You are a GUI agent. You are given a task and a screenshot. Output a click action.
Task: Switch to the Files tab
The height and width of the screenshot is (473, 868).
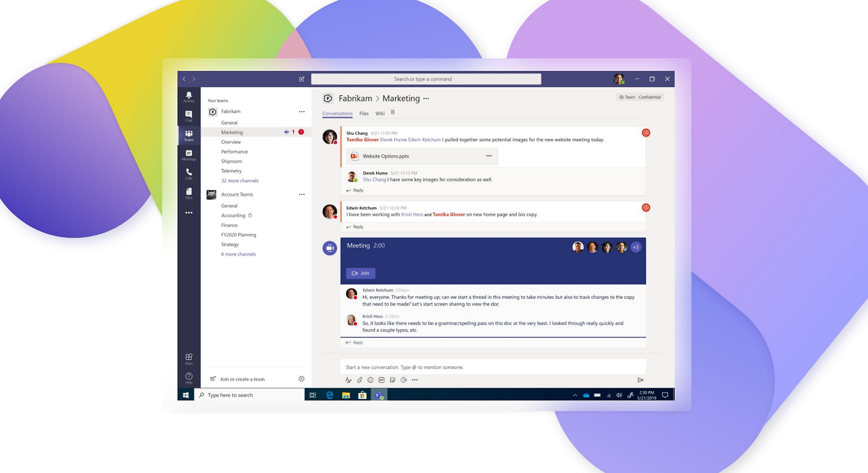click(364, 114)
